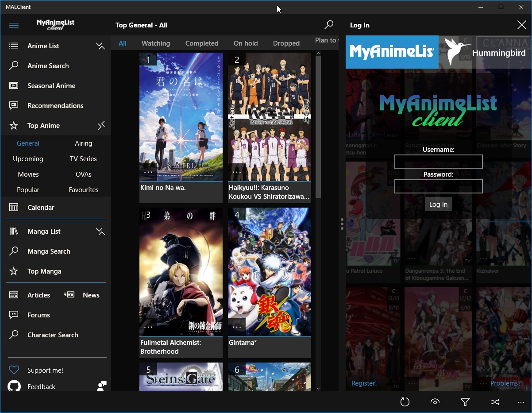The image size is (532, 413).
Task: Follow the Register! link
Action: coord(364,383)
